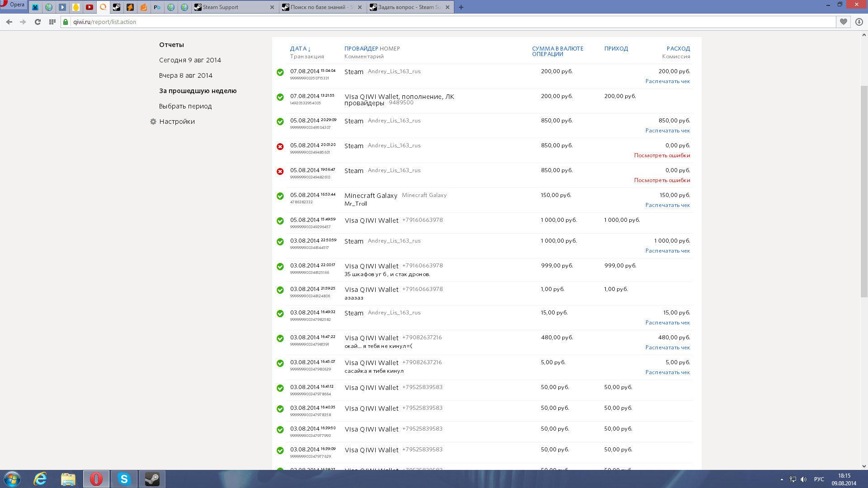Print receipt for 480,00 руб QIWI transfer
The image size is (868, 488).
click(x=667, y=347)
